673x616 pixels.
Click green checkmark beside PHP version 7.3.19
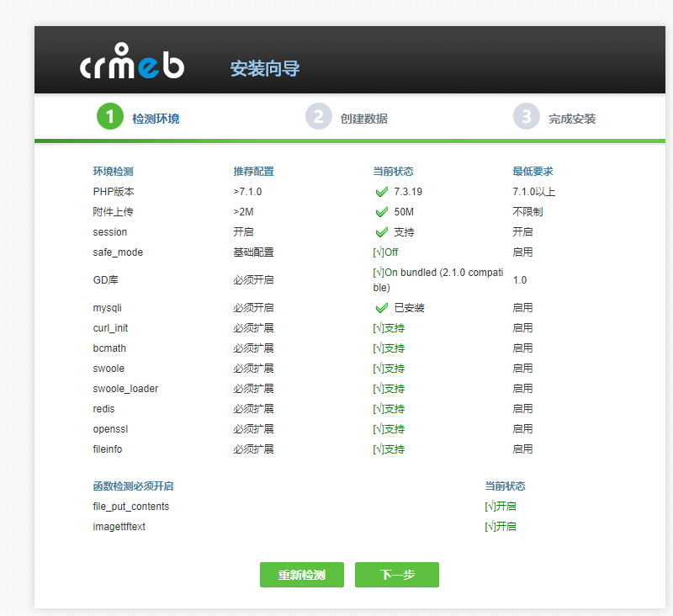click(382, 192)
